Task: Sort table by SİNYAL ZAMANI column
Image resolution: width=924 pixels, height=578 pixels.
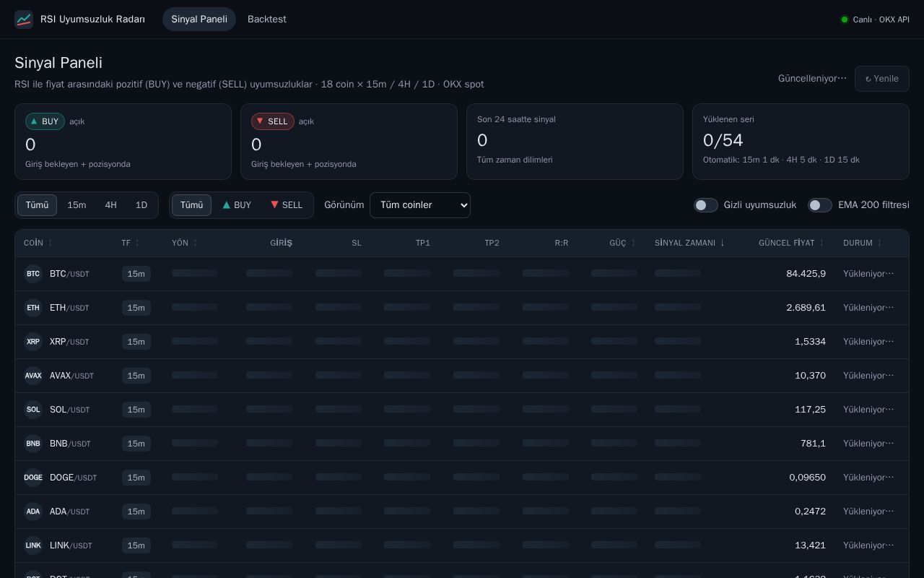Action: point(689,243)
